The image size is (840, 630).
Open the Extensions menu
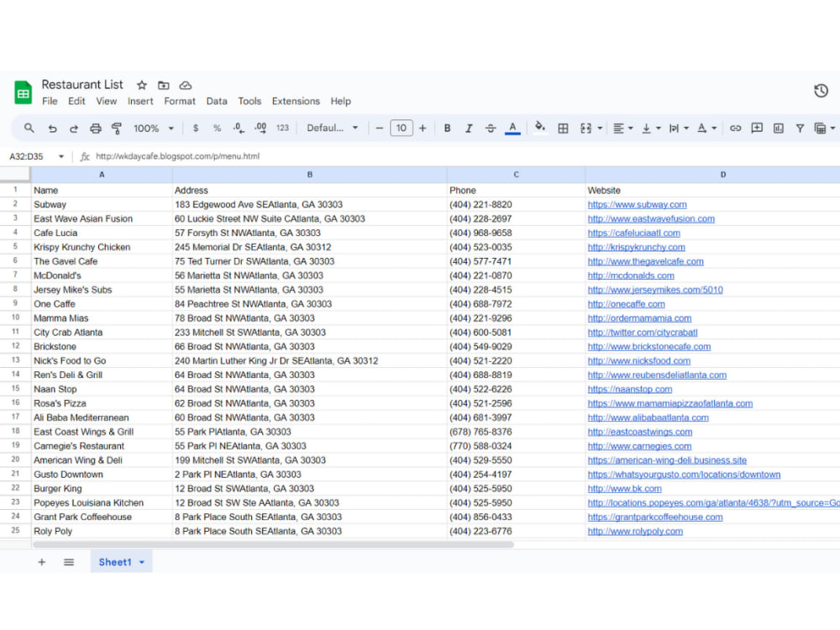pyautogui.click(x=296, y=102)
